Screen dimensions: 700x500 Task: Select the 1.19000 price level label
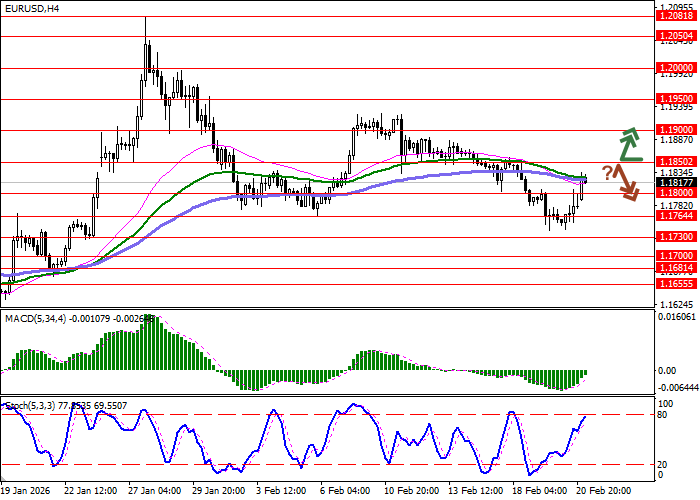[677, 130]
